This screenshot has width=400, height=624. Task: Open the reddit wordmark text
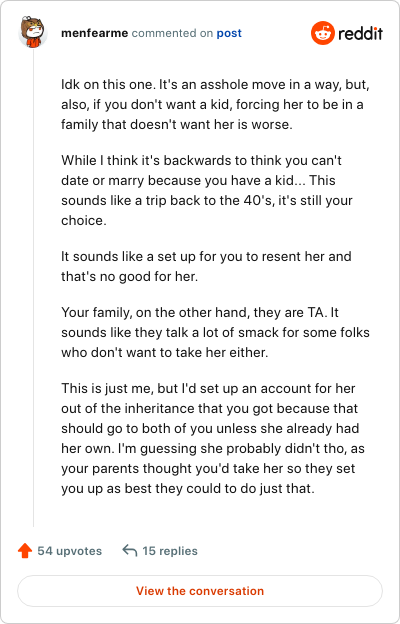tap(361, 33)
